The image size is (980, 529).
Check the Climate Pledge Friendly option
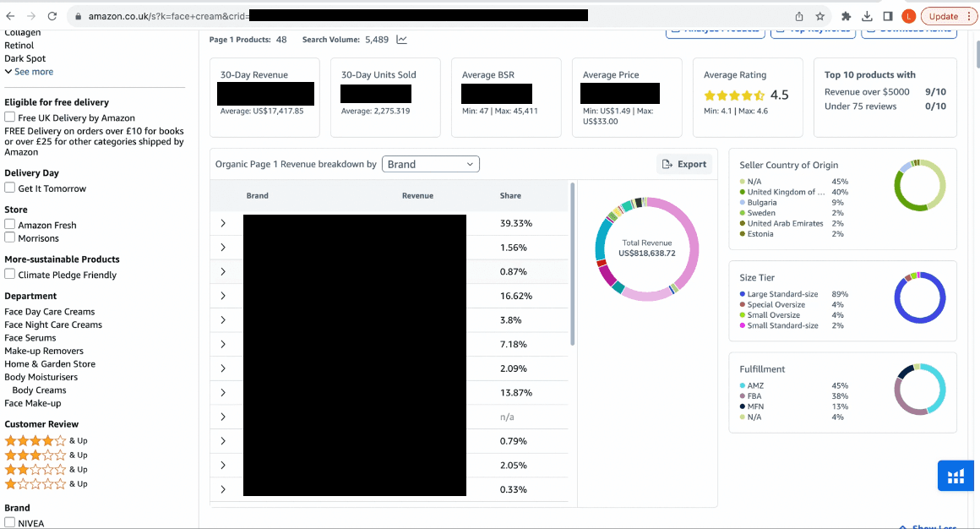[10, 274]
